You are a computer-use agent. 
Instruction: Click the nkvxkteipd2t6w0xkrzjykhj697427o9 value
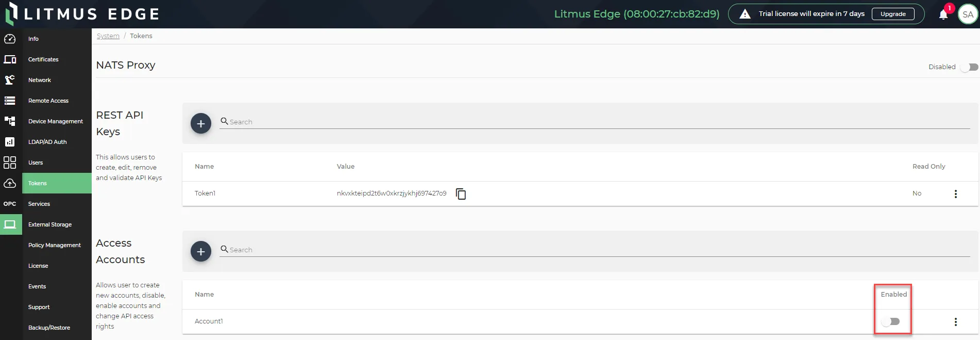pyautogui.click(x=392, y=193)
